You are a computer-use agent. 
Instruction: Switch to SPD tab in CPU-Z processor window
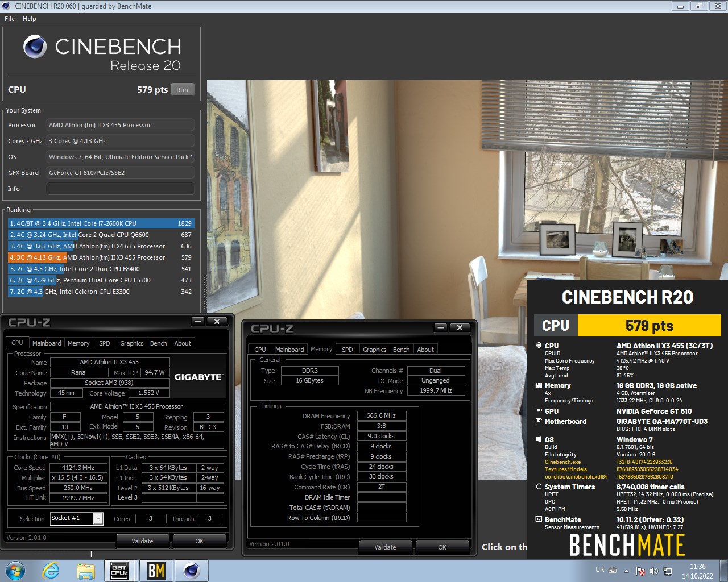[x=105, y=343]
